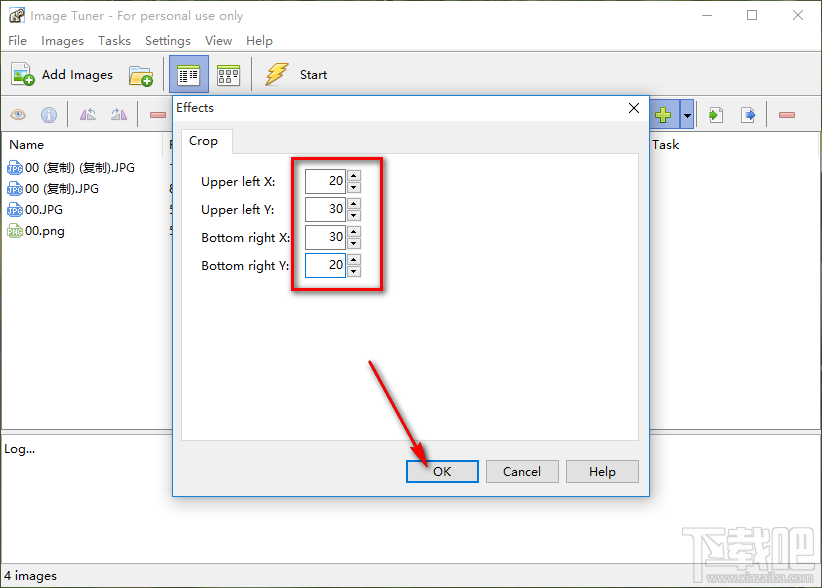Click OK in Effects dialog

(x=442, y=472)
